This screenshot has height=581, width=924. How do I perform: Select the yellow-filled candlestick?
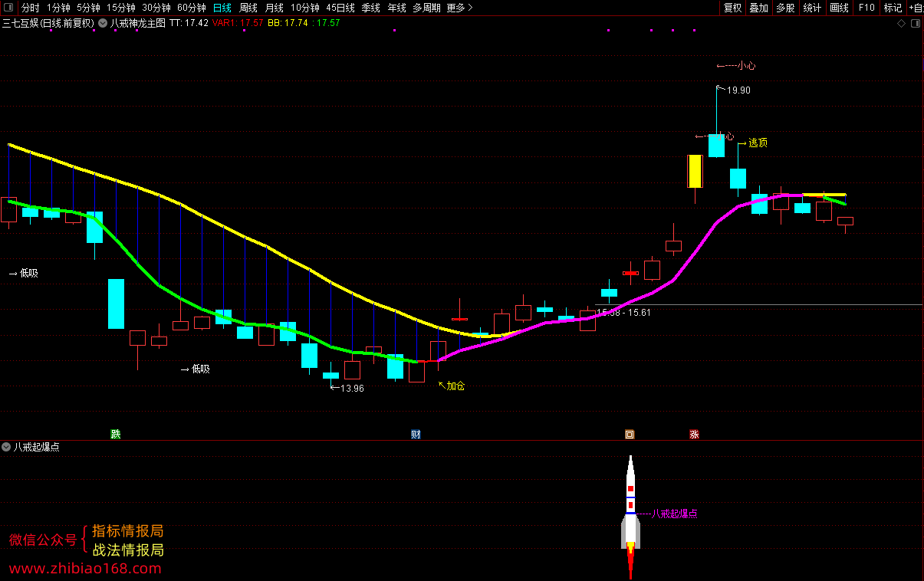coord(695,171)
